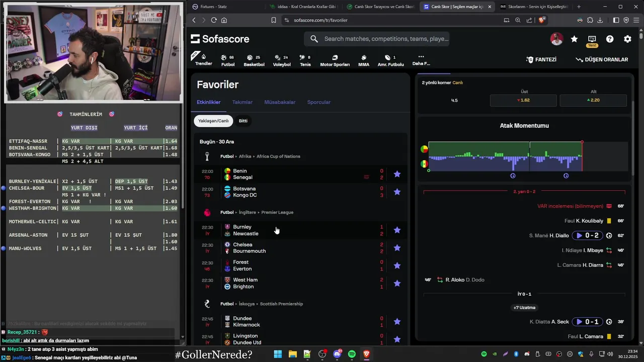Switch to the Müsabakalar tab
The image size is (644, 362).
(x=280, y=102)
